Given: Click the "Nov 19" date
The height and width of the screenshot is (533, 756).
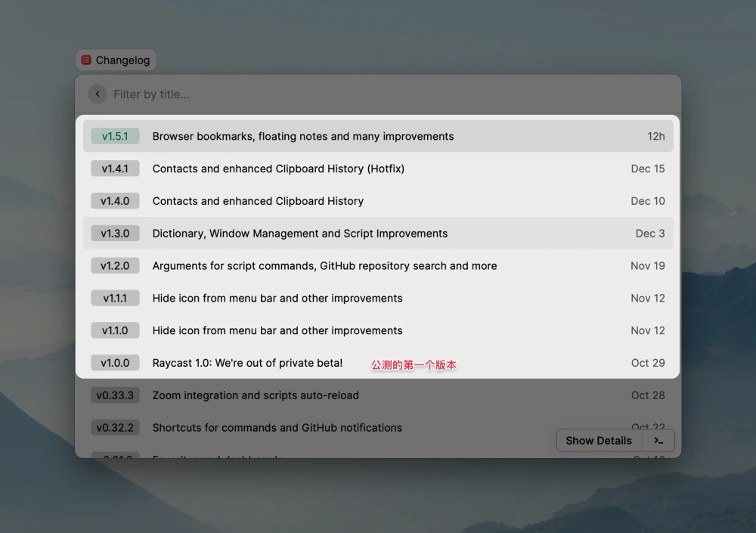Looking at the screenshot, I should click(648, 265).
